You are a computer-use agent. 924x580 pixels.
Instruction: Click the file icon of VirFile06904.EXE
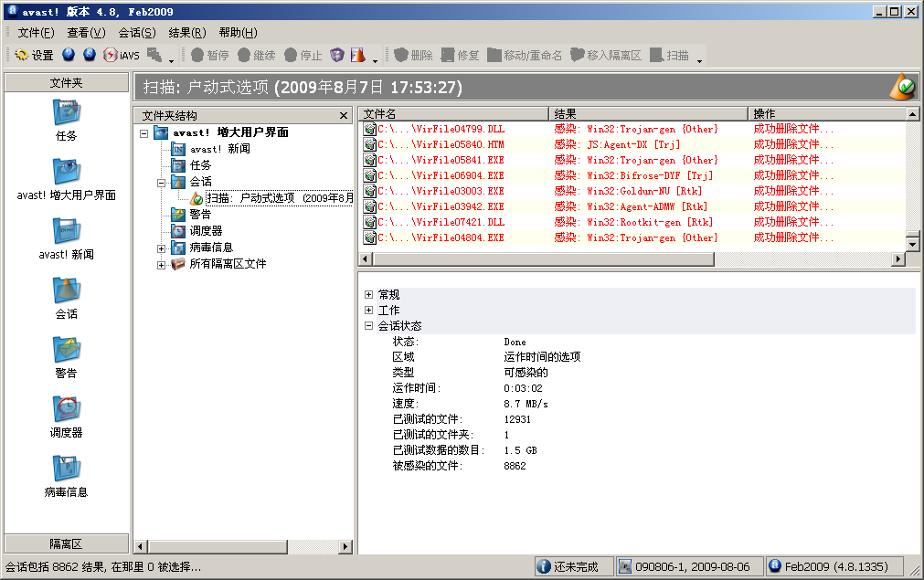click(369, 175)
